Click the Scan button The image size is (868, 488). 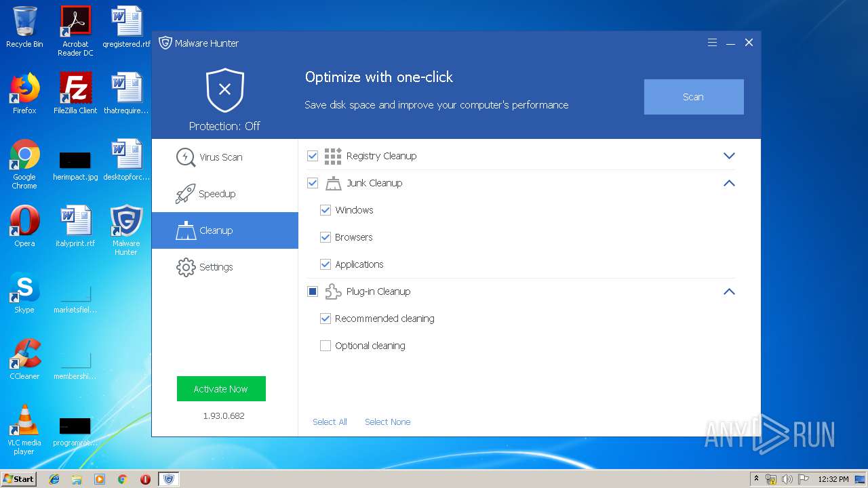(694, 97)
